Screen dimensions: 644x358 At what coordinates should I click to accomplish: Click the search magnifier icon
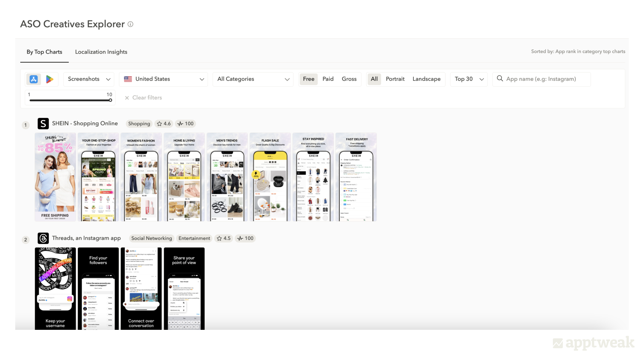(x=500, y=78)
